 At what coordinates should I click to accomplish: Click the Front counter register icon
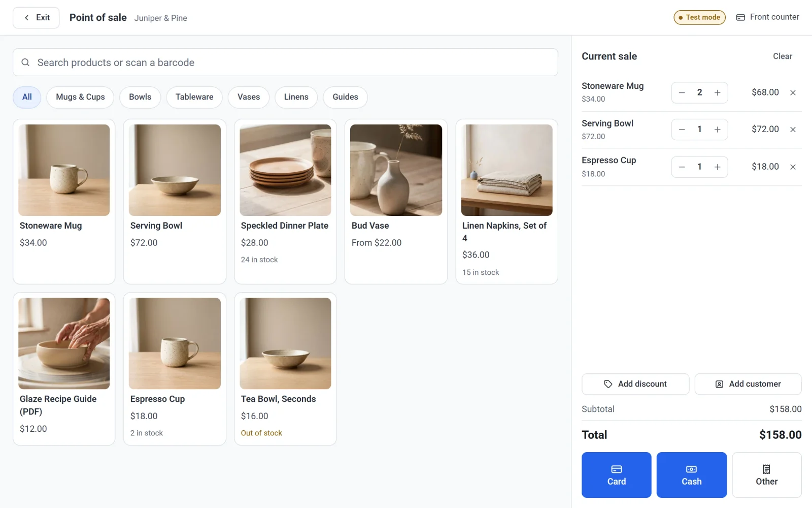pos(740,17)
